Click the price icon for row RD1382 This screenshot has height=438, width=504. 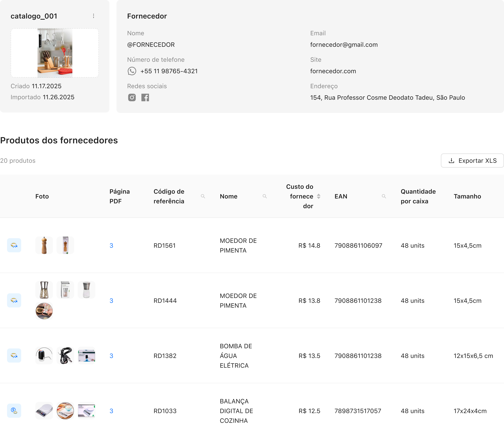pyautogui.click(x=14, y=356)
